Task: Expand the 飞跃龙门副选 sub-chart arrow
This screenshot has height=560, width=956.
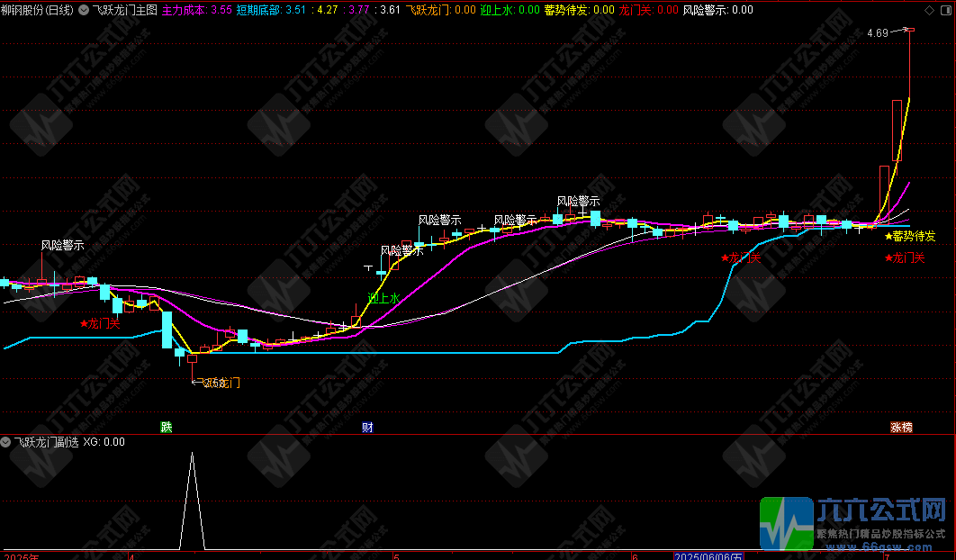Action: [6, 442]
